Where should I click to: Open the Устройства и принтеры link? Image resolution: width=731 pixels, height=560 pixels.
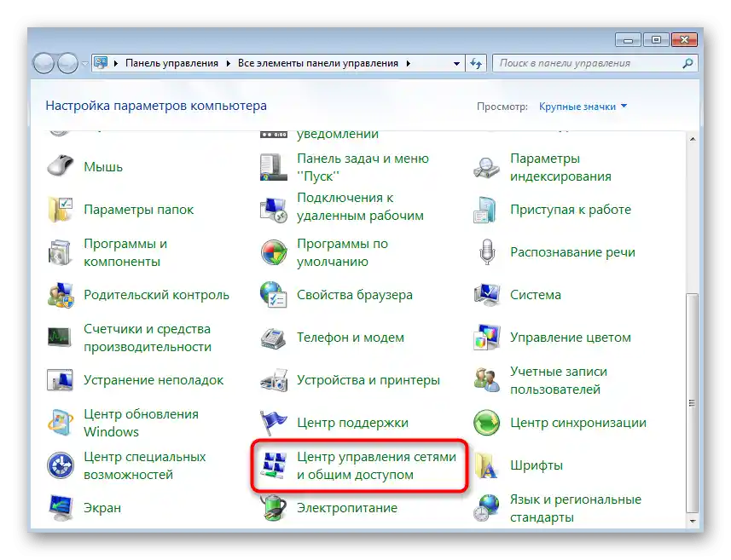(x=368, y=380)
